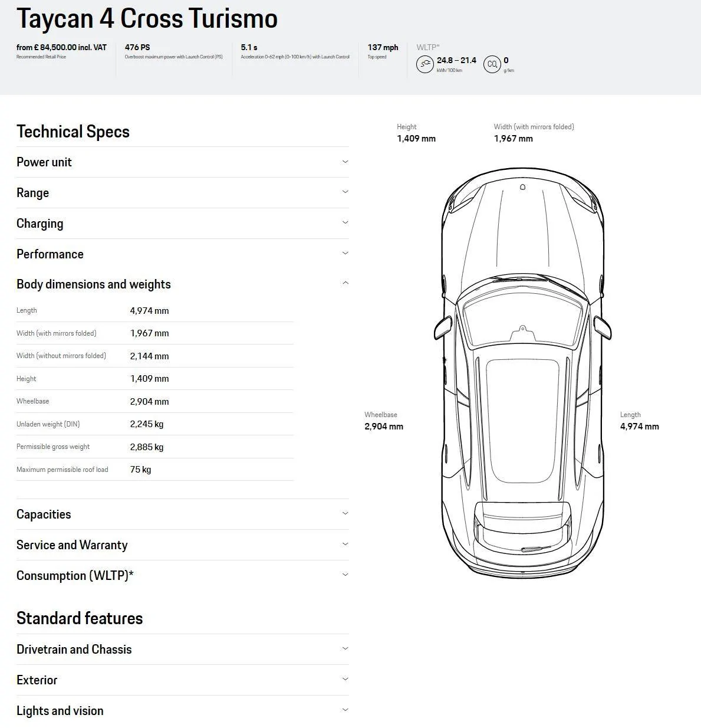Collapse Body dimensions and weights section
The width and height of the screenshot is (701, 728).
(x=182, y=284)
